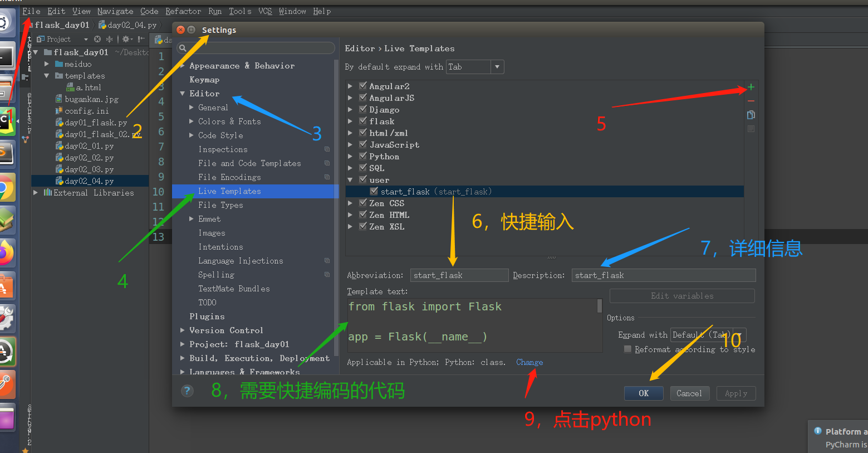Copy the selected live template
The image size is (868, 453).
click(x=751, y=115)
